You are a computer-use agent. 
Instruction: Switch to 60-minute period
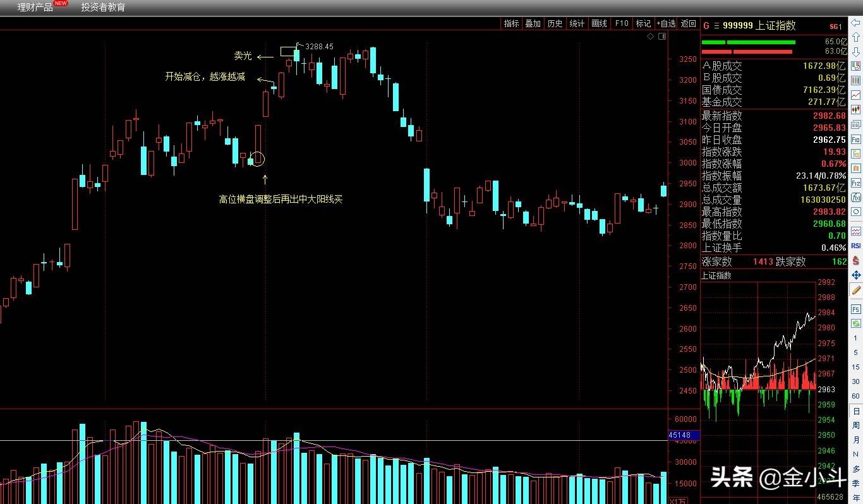coord(855,396)
